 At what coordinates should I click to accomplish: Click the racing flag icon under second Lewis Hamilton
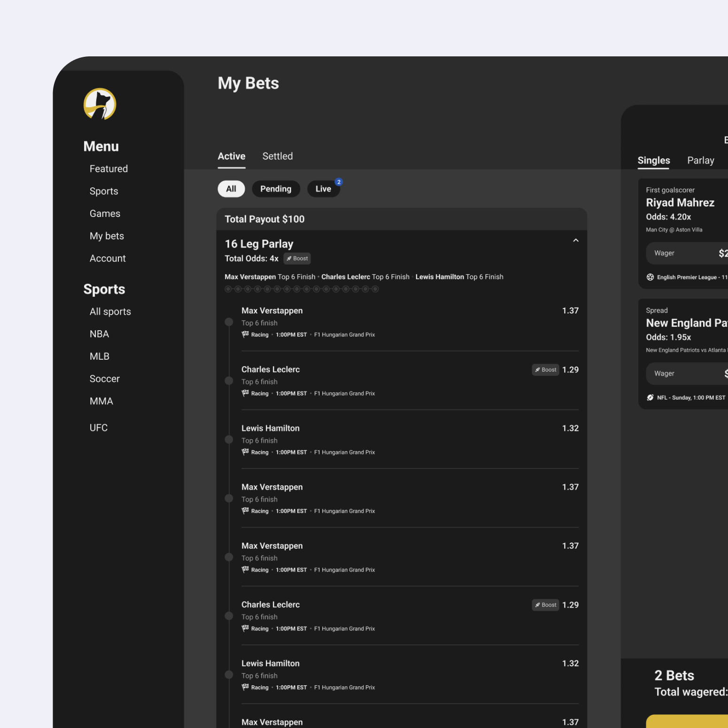coord(245,687)
